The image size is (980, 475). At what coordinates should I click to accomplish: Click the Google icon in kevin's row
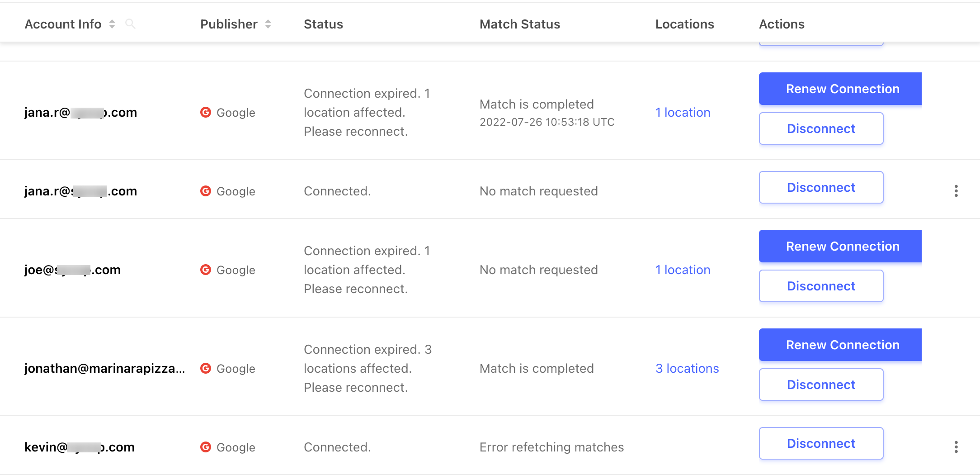tap(206, 447)
